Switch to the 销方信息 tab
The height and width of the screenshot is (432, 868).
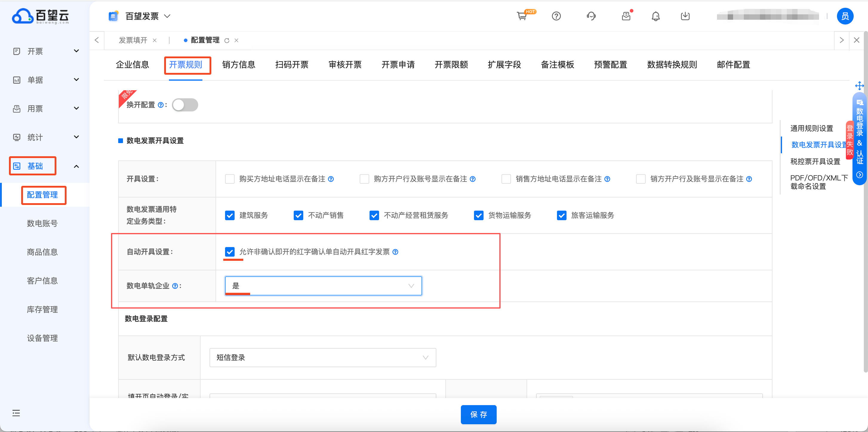click(238, 65)
